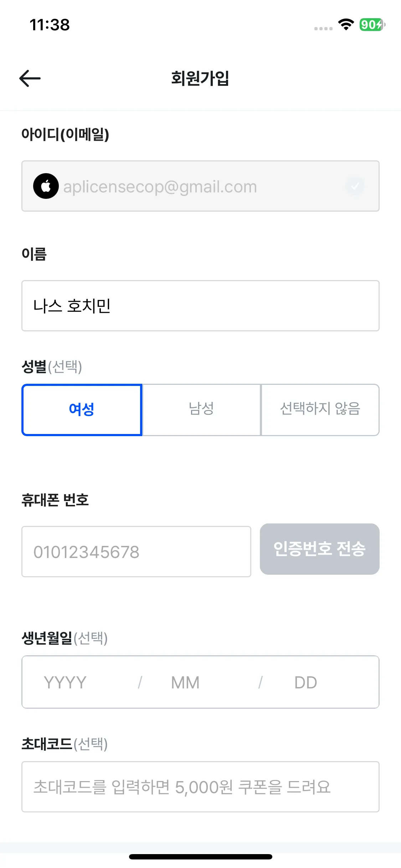
Task: Tap the 11:38 status bar clock
Action: 50,25
